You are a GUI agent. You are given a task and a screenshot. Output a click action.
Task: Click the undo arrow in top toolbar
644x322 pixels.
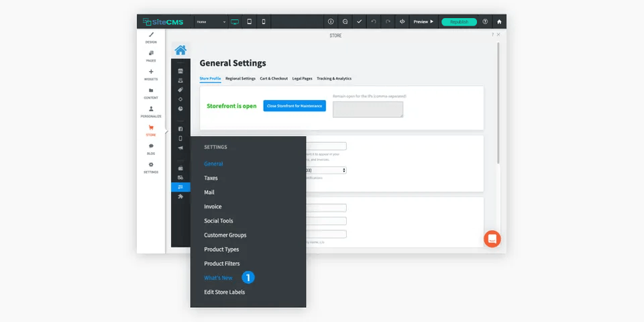(374, 21)
